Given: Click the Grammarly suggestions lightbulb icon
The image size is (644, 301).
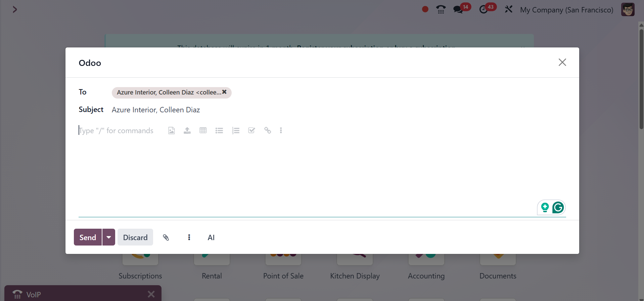Looking at the screenshot, I should pyautogui.click(x=545, y=208).
